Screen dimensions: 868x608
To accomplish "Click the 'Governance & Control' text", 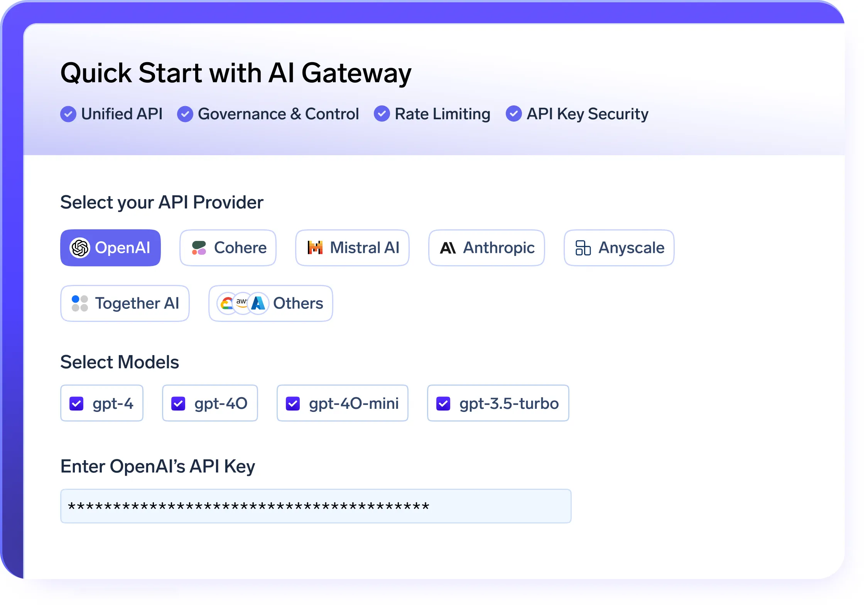I will pyautogui.click(x=279, y=114).
